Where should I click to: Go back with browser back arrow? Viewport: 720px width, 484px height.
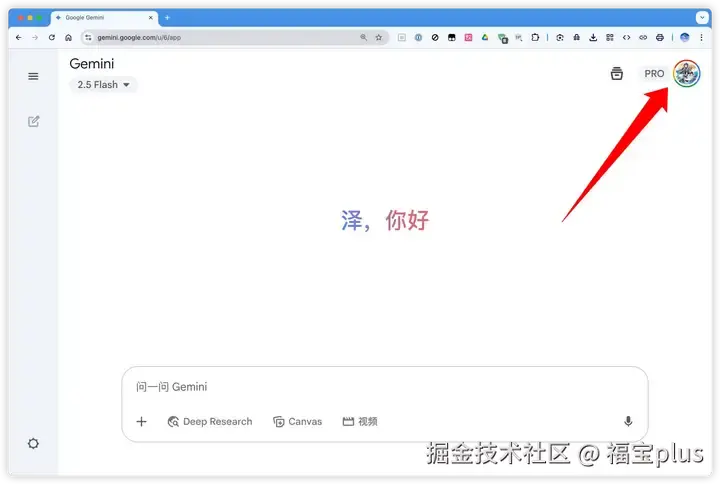click(x=19, y=38)
